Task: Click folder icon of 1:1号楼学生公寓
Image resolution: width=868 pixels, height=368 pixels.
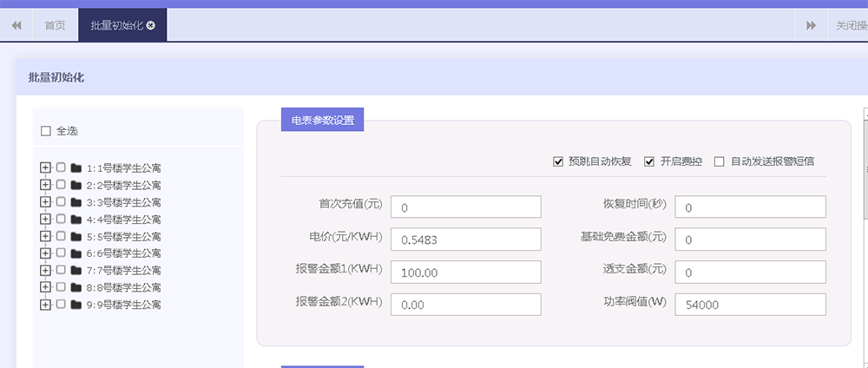Action: tap(76, 168)
